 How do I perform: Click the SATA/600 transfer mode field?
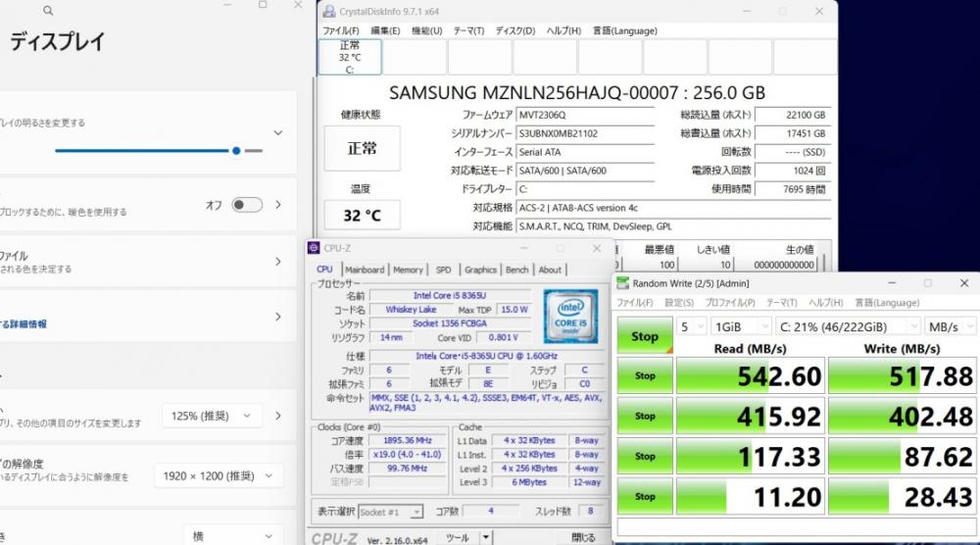[x=585, y=171]
